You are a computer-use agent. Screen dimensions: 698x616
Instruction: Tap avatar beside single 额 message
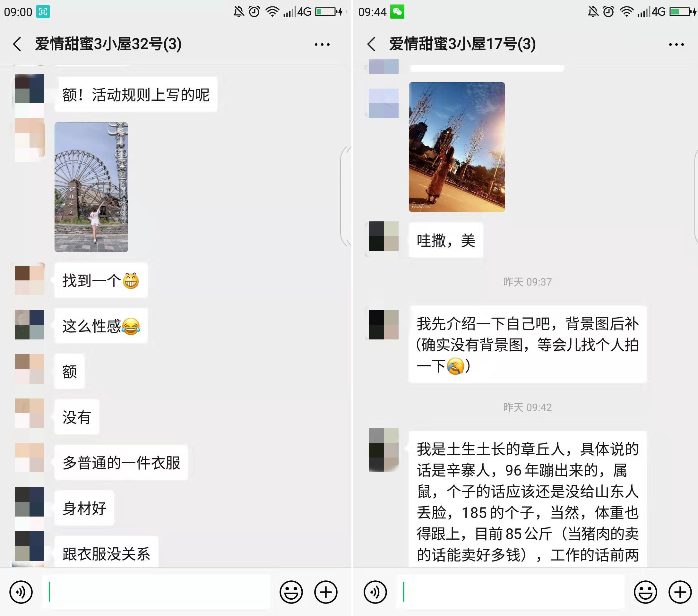(x=30, y=369)
